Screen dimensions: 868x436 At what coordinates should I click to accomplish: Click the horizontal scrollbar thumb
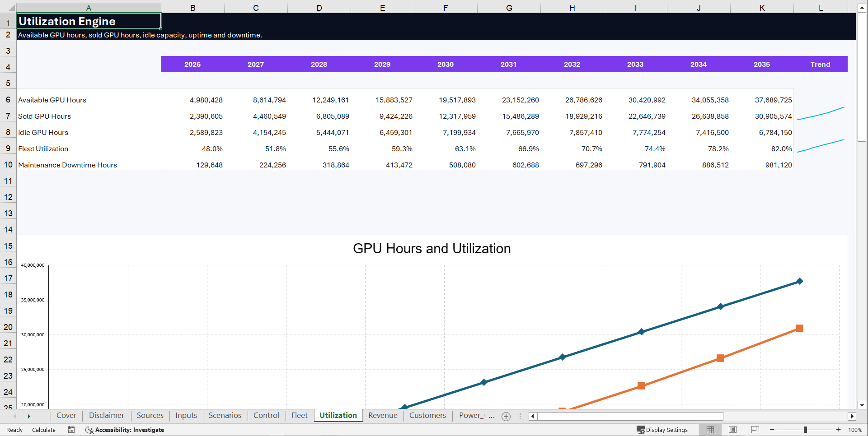(630, 416)
